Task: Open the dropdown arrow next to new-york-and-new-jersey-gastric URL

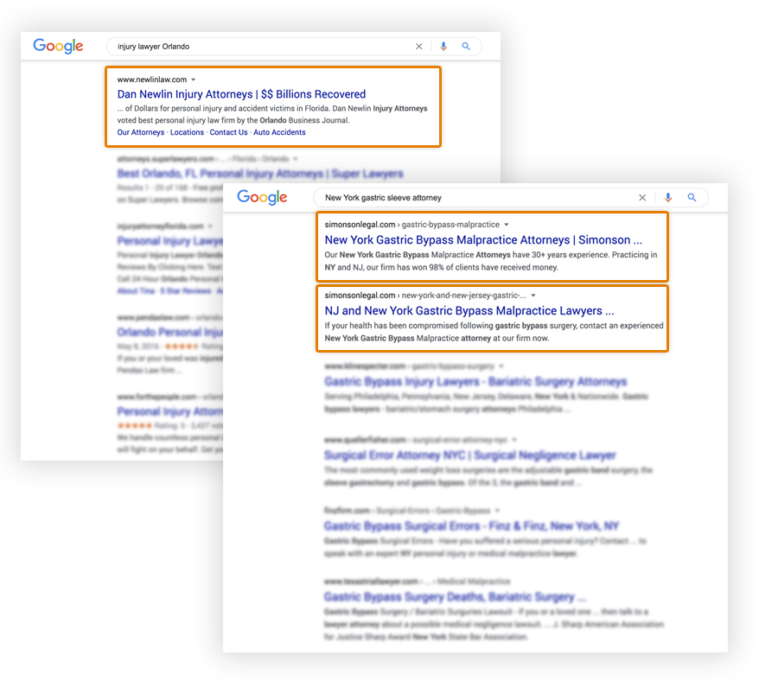Action: click(533, 296)
